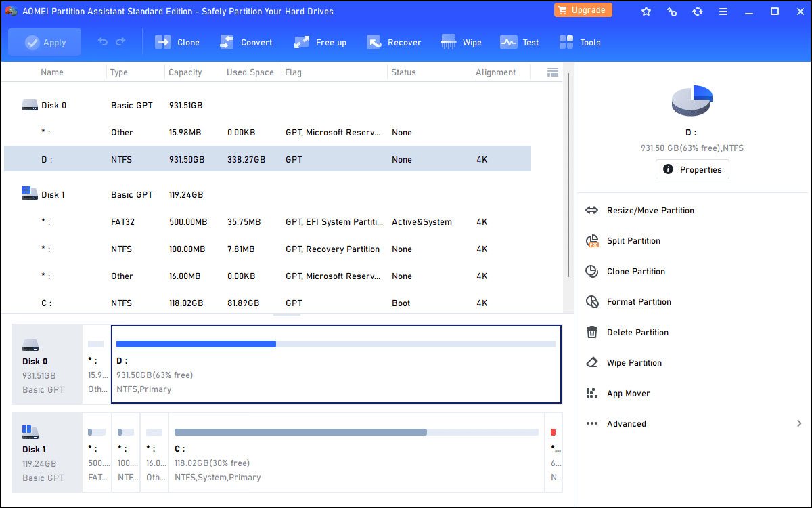The height and width of the screenshot is (508, 812).
Task: Click the D: partition bar in disk map
Action: 336,344
